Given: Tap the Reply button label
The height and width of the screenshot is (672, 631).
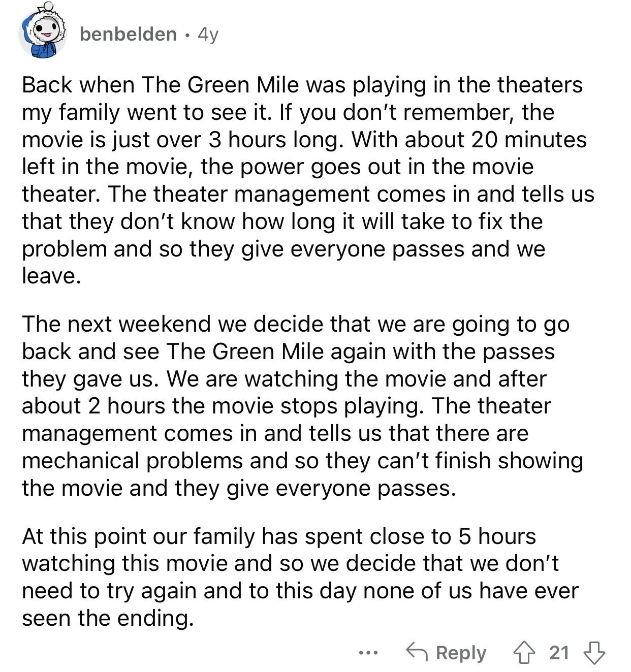Looking at the screenshot, I should (x=461, y=653).
